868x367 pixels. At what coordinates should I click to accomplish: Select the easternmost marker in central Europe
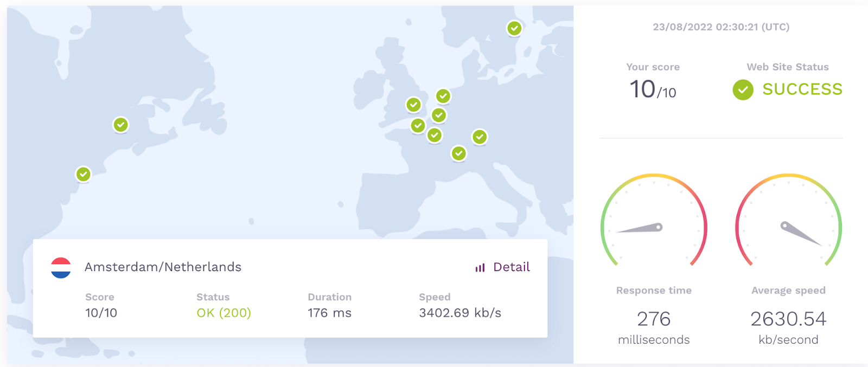tap(480, 137)
